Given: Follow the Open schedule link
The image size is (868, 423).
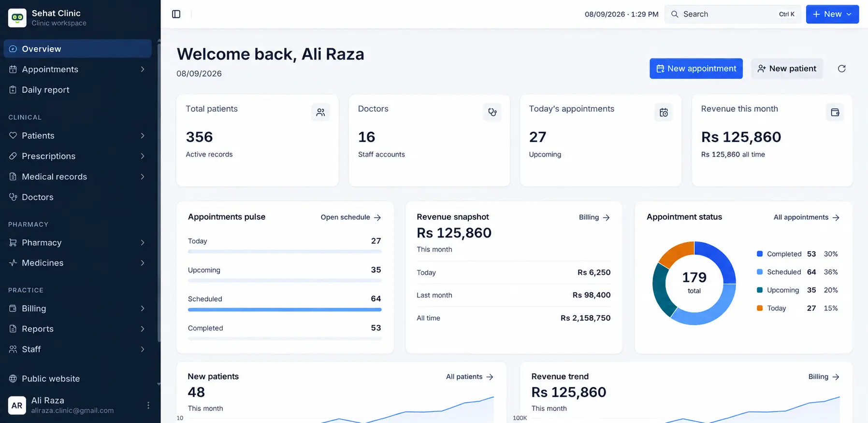Looking at the screenshot, I should click(351, 217).
